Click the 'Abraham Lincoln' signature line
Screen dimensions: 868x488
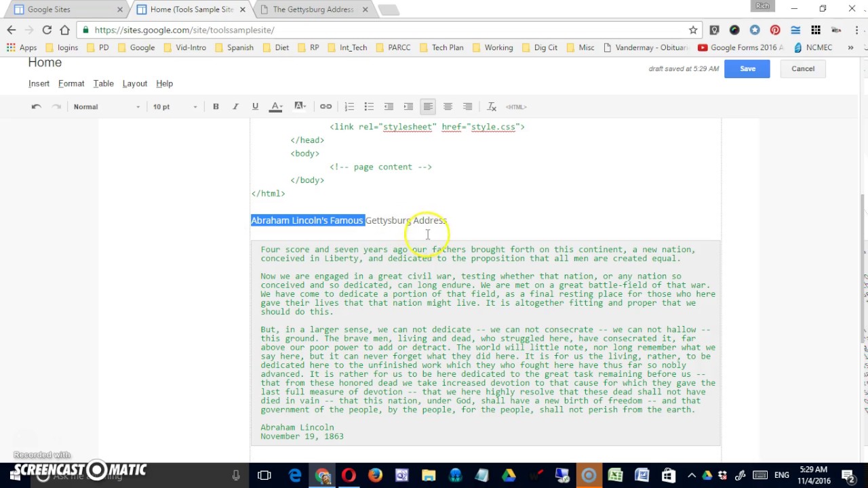pos(297,428)
